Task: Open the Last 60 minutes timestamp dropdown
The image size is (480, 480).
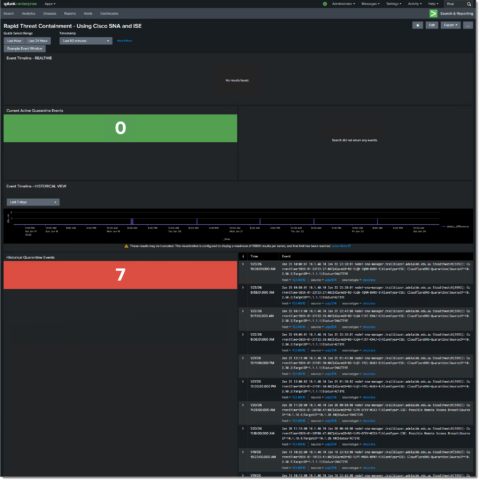Action: (x=86, y=41)
